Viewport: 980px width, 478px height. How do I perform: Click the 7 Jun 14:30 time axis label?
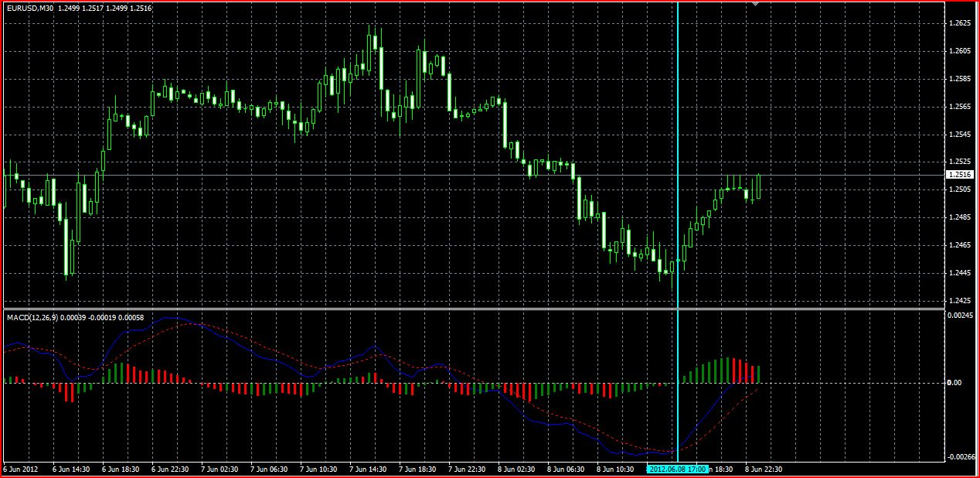pyautogui.click(x=369, y=469)
